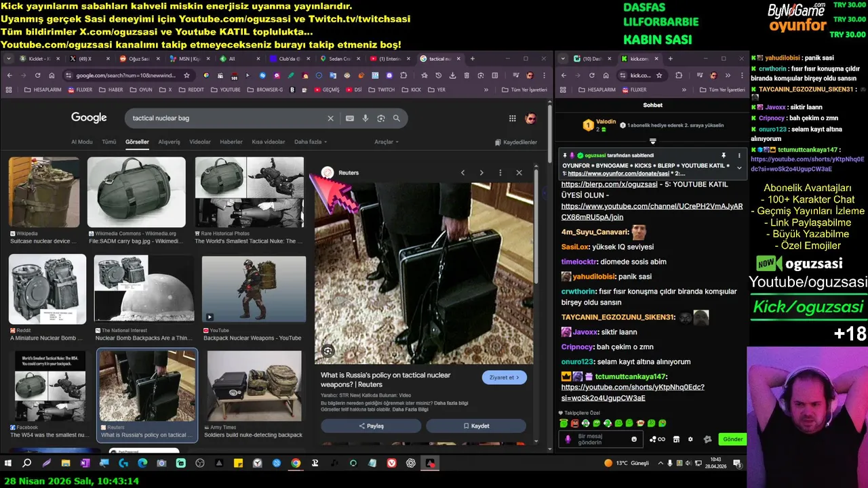Switch to the 'Haberler' tab
Viewport: 868px width, 488px height.
pos(231,142)
